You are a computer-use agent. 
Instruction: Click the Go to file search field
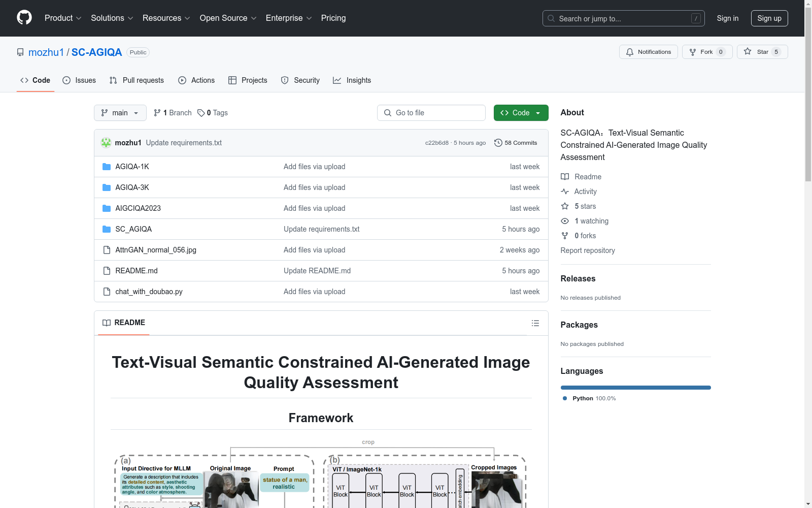click(431, 113)
